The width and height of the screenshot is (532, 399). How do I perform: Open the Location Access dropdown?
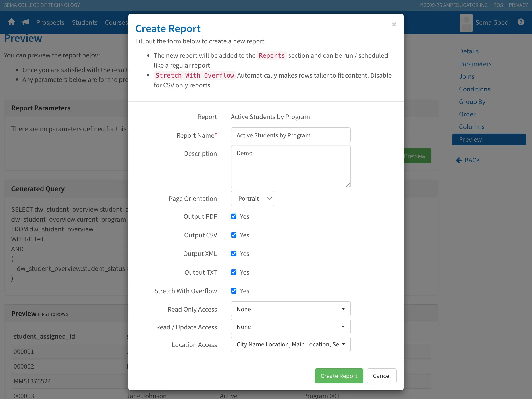(x=291, y=344)
